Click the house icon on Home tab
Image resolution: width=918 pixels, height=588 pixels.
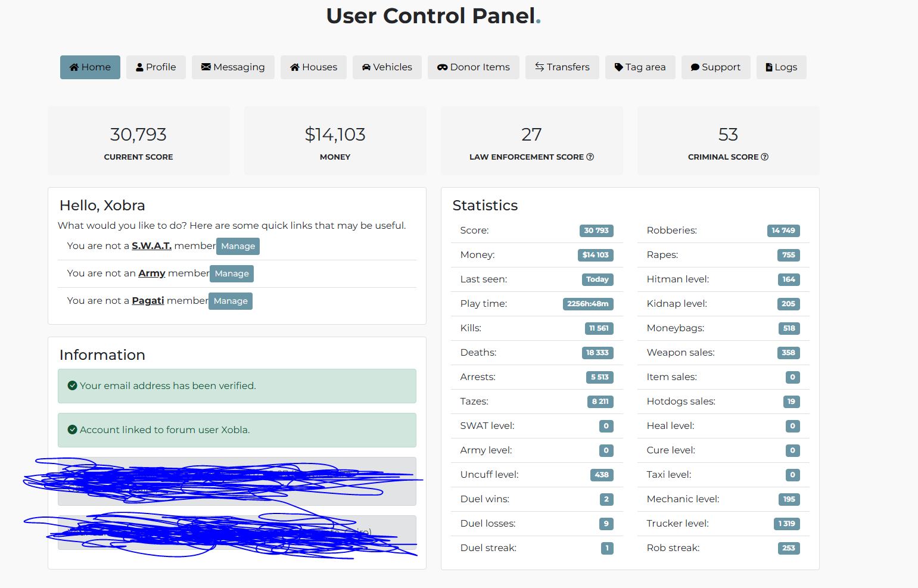pyautogui.click(x=74, y=67)
